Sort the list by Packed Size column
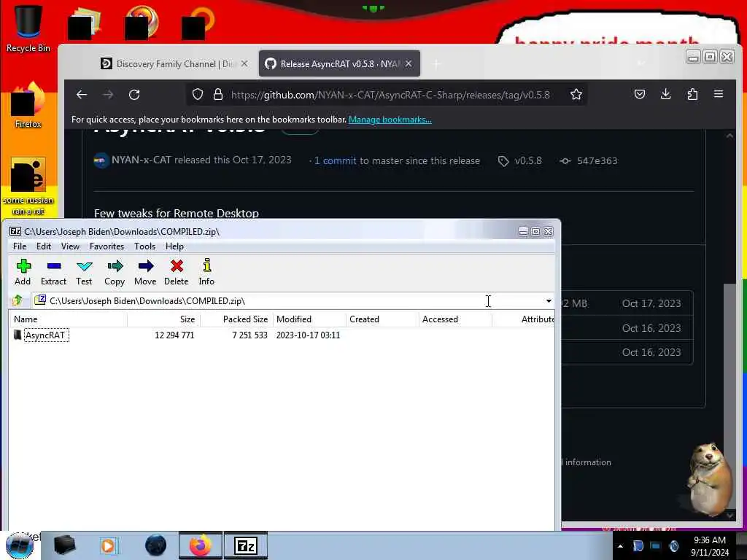Viewport: 747px width, 560px height. 237,319
